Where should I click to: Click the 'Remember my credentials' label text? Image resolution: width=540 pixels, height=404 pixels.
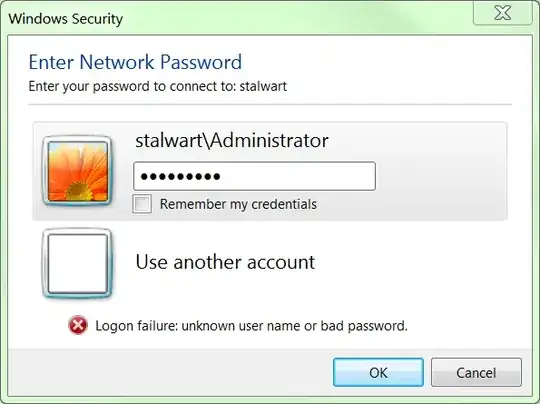tap(238, 204)
